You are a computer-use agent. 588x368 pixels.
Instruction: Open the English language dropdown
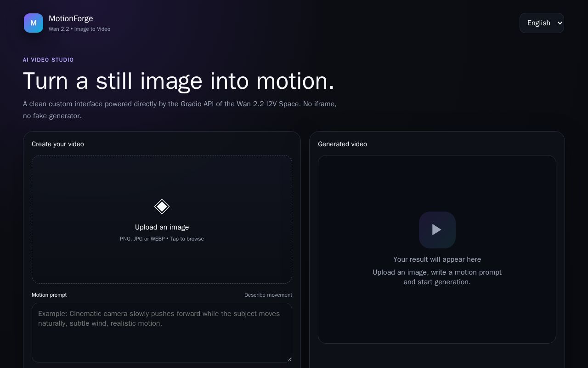coord(542,23)
